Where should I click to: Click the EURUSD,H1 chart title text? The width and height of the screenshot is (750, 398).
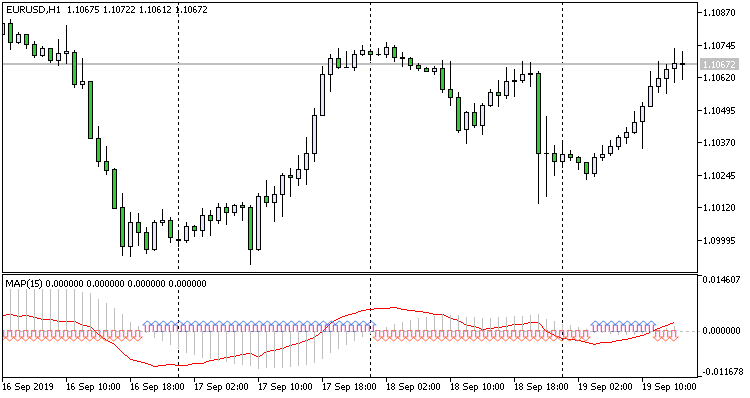coord(33,10)
